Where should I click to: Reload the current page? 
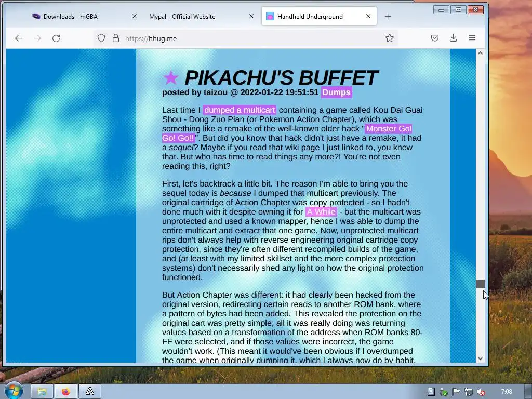(56, 38)
